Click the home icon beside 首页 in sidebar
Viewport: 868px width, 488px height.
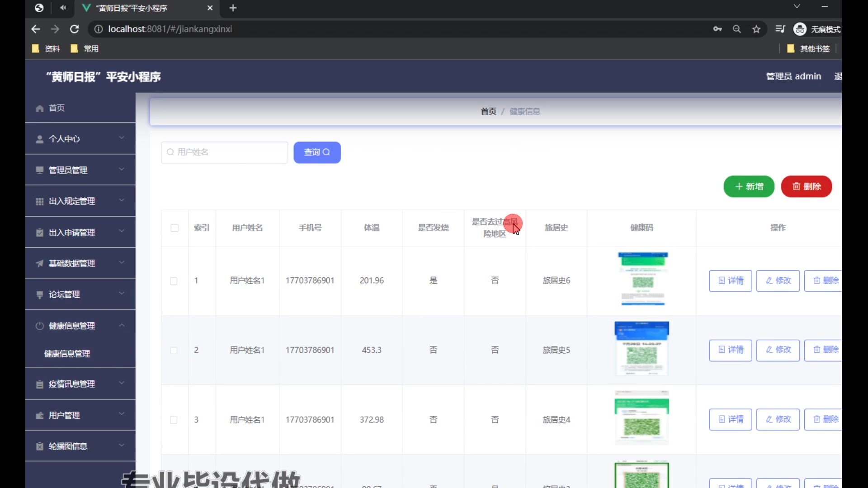(x=40, y=108)
